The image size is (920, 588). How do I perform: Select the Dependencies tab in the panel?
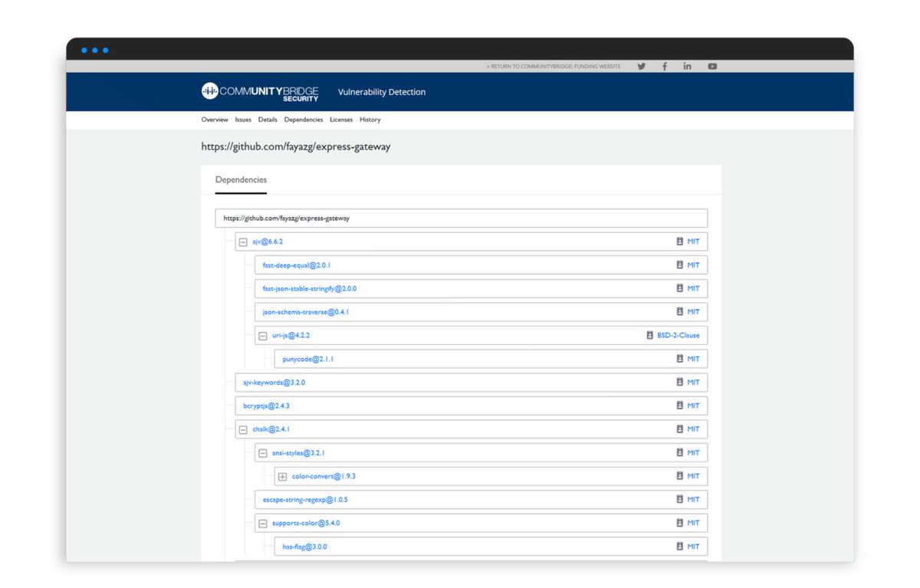[x=241, y=180]
